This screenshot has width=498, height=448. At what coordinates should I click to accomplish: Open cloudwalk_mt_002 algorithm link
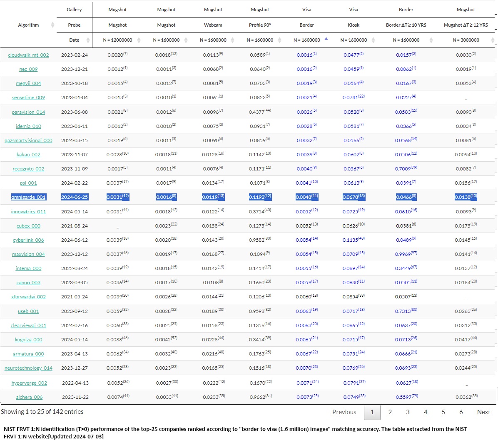28,55
